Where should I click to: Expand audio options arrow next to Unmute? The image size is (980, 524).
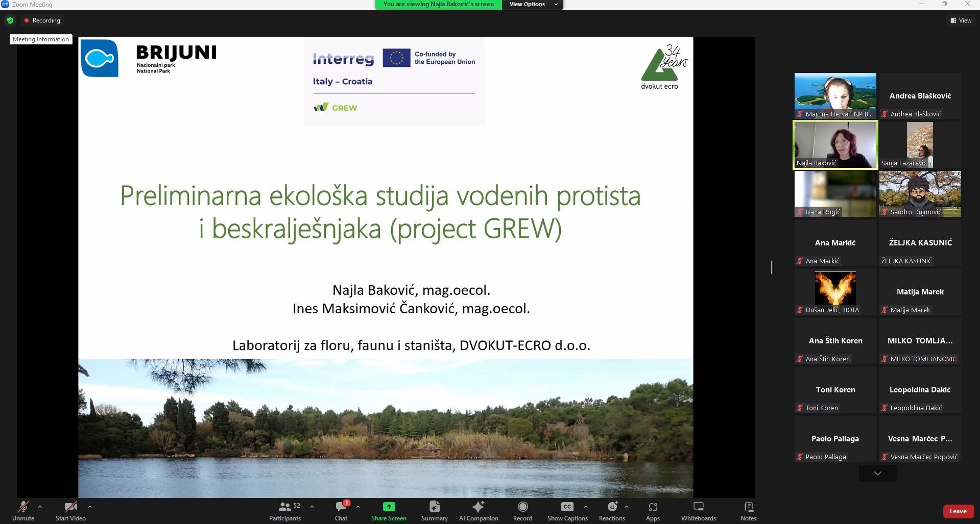pos(40,507)
